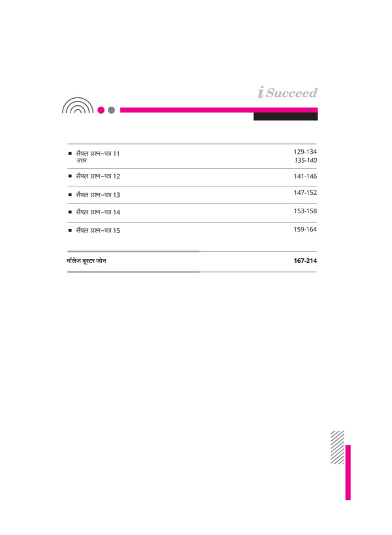Click the concentric arcs rainbow icon

point(77,106)
